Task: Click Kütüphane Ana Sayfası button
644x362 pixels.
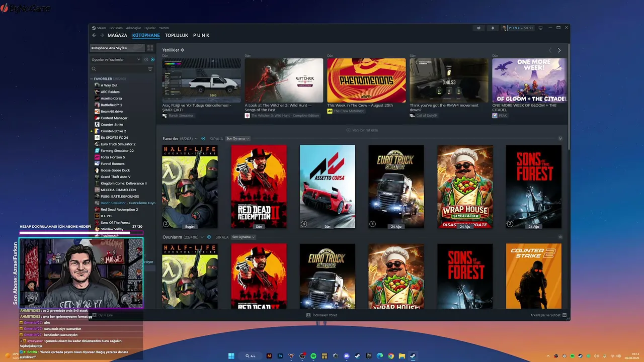Action: [x=117, y=48]
